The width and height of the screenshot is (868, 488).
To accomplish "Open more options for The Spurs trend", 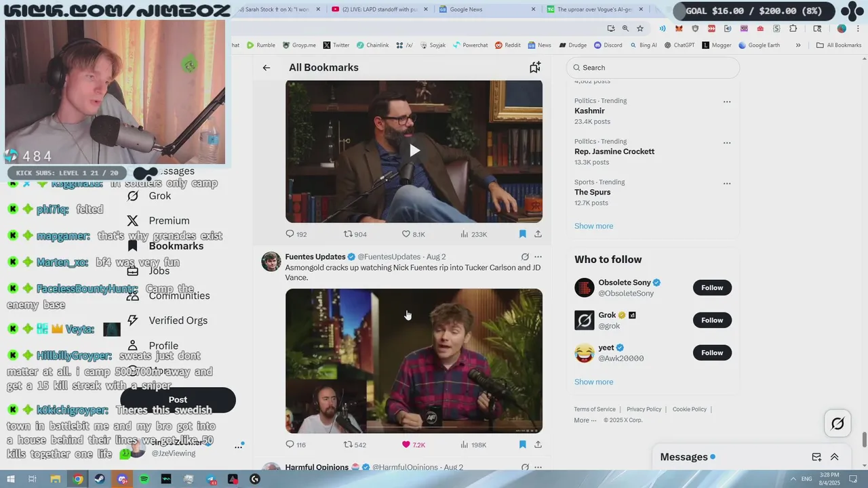I will pos(727,183).
